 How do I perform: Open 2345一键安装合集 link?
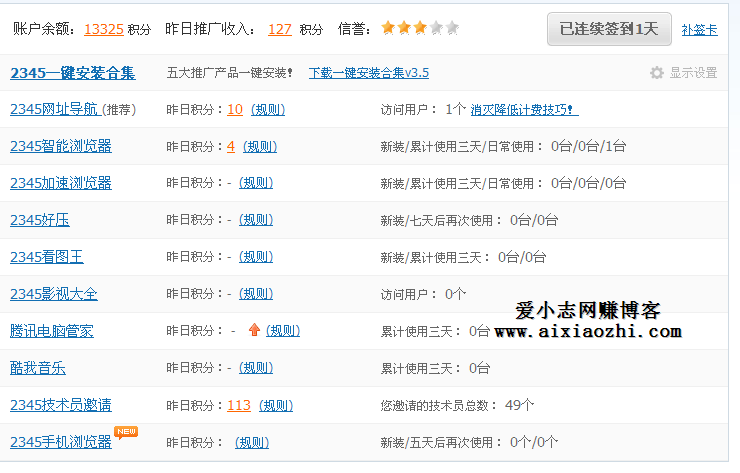(x=73, y=73)
